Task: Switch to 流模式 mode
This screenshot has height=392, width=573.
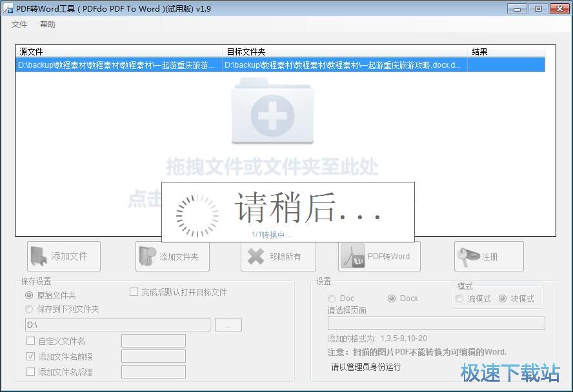Action: click(459, 299)
